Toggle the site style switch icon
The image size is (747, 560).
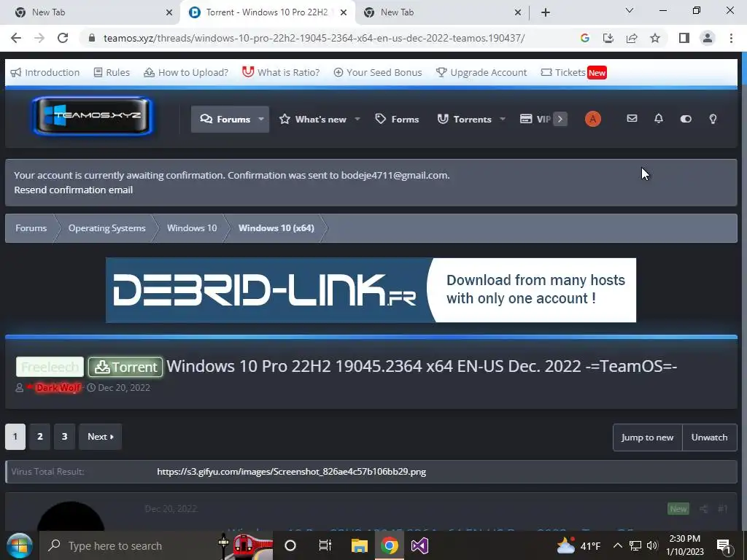coord(686,119)
